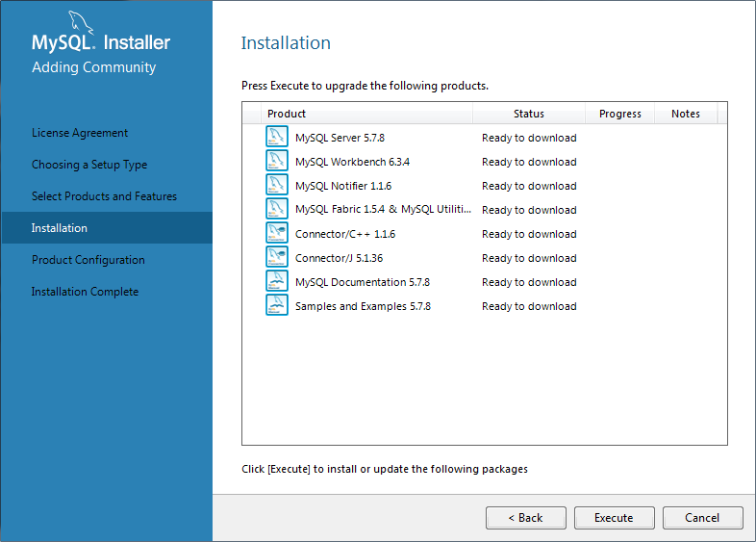Click Ready to download status for Connector/C++
The image size is (756, 542).
(529, 235)
